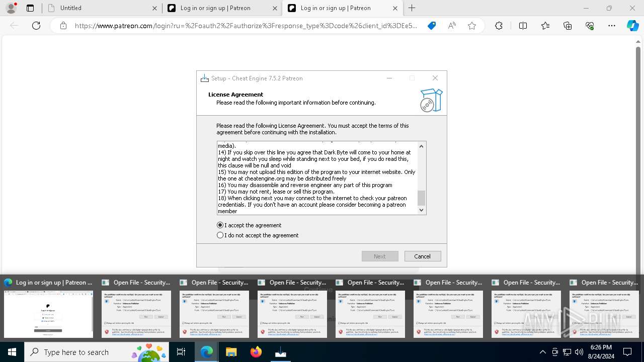Click license text scrollbar up arrow
The image size is (644, 362).
point(422,146)
